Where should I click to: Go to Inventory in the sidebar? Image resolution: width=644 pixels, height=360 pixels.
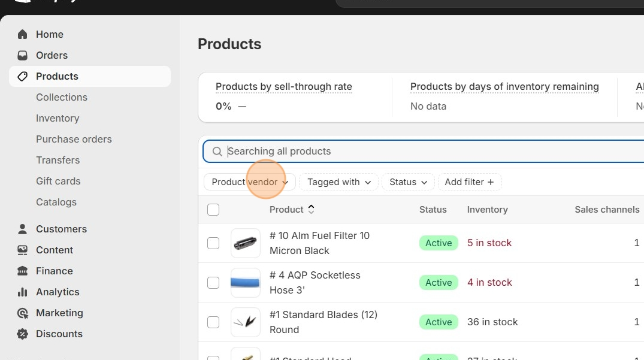(58, 118)
